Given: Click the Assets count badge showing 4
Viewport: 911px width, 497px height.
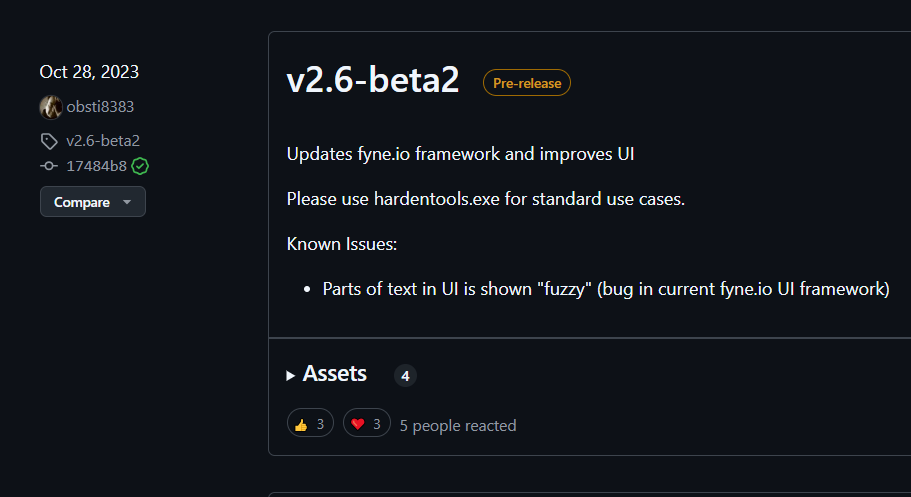Looking at the screenshot, I should point(405,376).
